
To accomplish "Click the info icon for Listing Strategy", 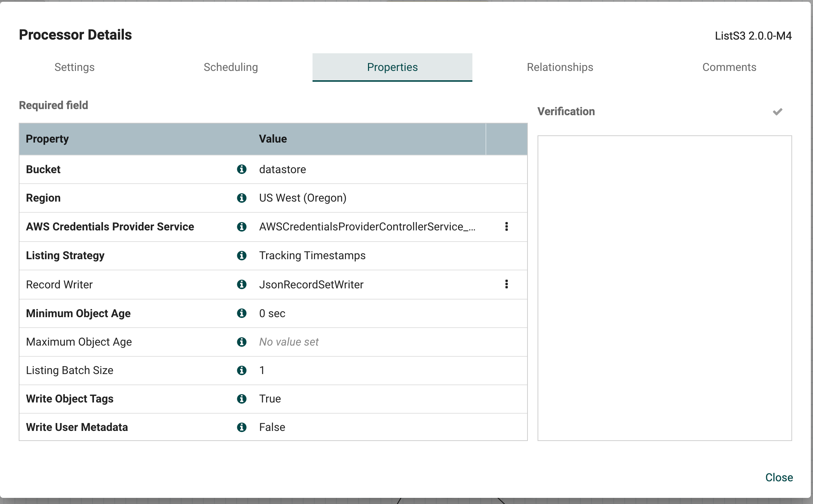I will [x=242, y=256].
